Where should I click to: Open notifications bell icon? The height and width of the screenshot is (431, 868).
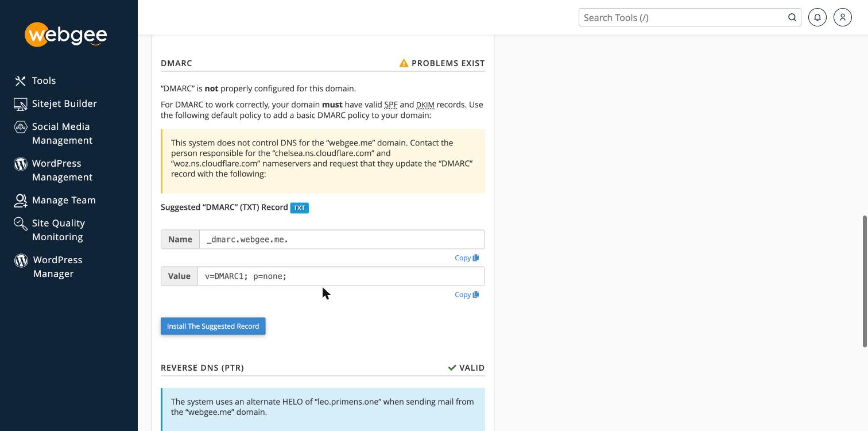click(817, 17)
